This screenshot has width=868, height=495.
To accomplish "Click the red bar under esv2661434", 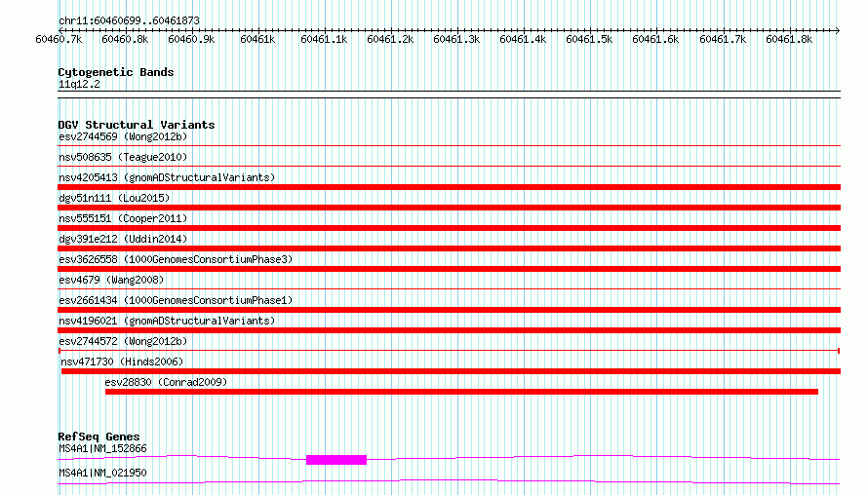I will [449, 310].
